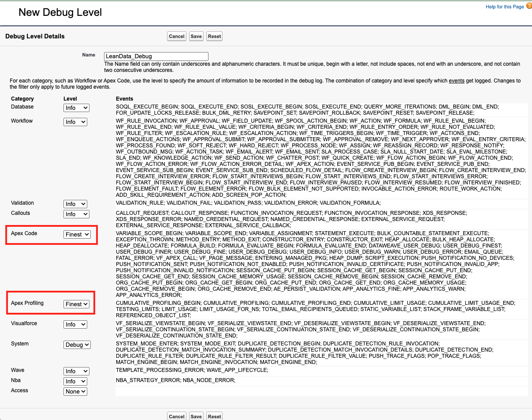Open Access level dropdown
Screen dimensions: 532x420
[75, 391]
